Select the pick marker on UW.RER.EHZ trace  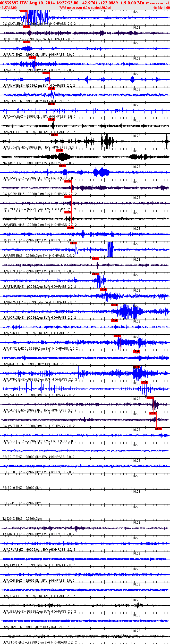[x=73, y=243]
